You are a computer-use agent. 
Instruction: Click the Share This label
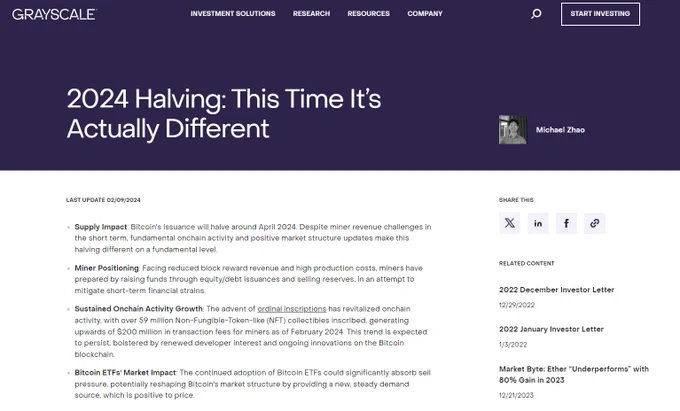[x=516, y=200]
